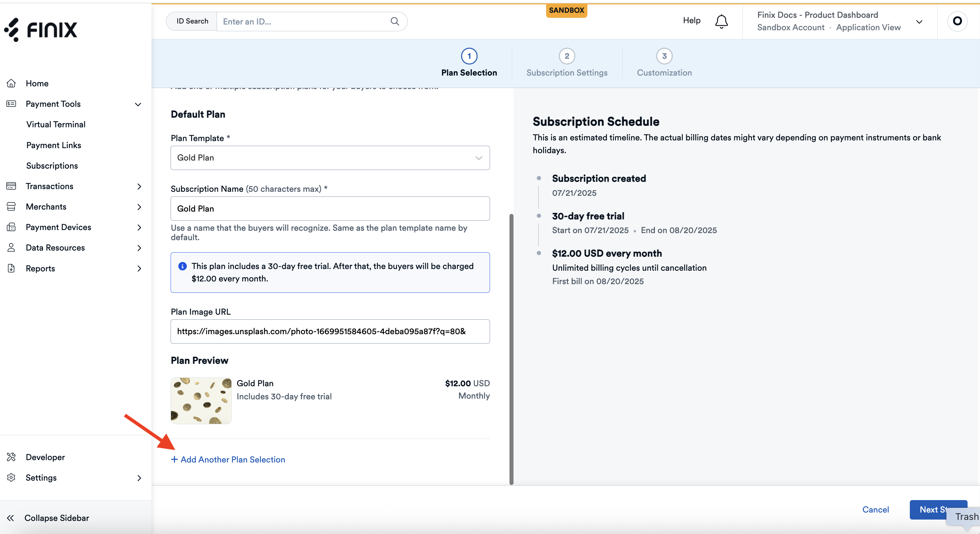Screen dimensions: 980x534
Task: Click 'Unlimited billing cycles until cancellation' text
Action: pyautogui.click(x=629, y=268)
